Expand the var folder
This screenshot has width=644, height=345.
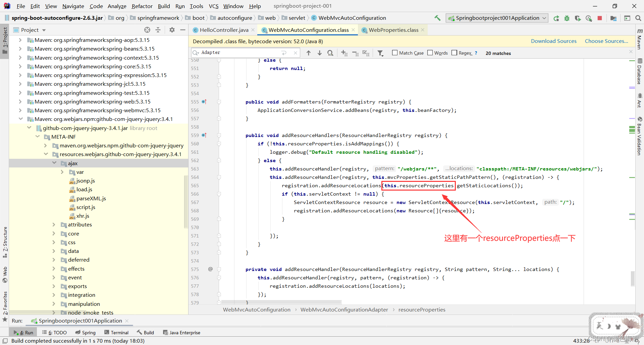click(62, 172)
